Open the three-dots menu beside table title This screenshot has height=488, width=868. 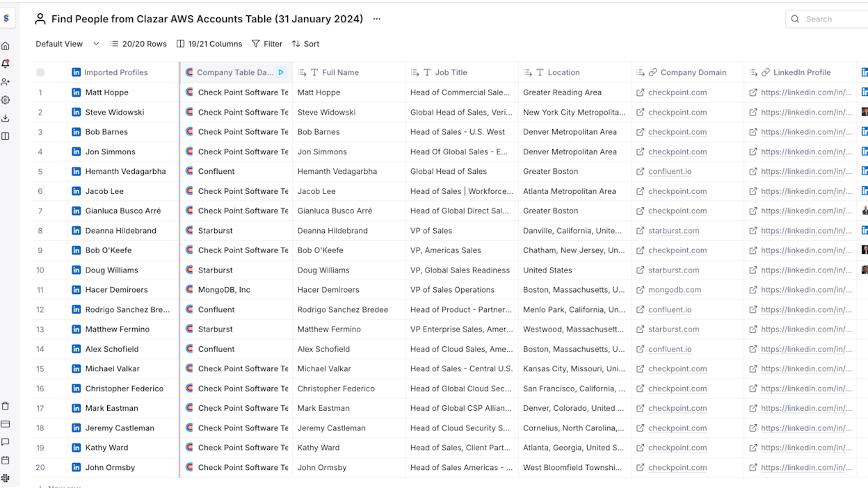point(377,19)
